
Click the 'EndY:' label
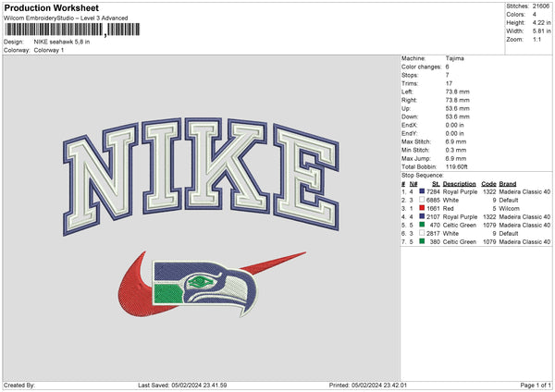coord(409,133)
